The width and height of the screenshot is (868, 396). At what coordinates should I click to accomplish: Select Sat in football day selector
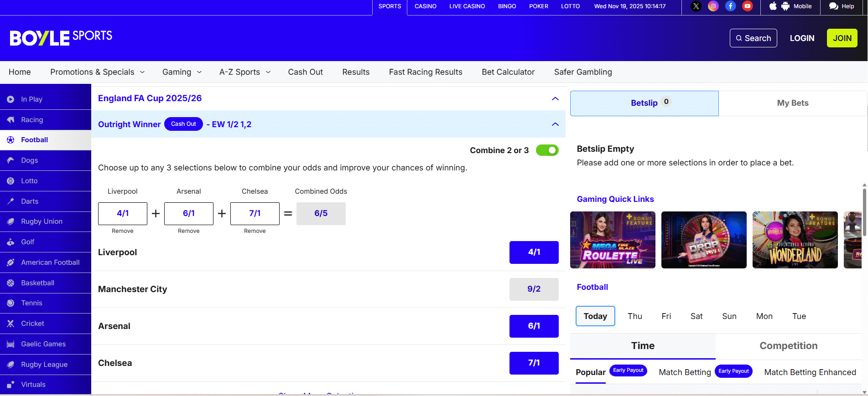[x=696, y=316]
